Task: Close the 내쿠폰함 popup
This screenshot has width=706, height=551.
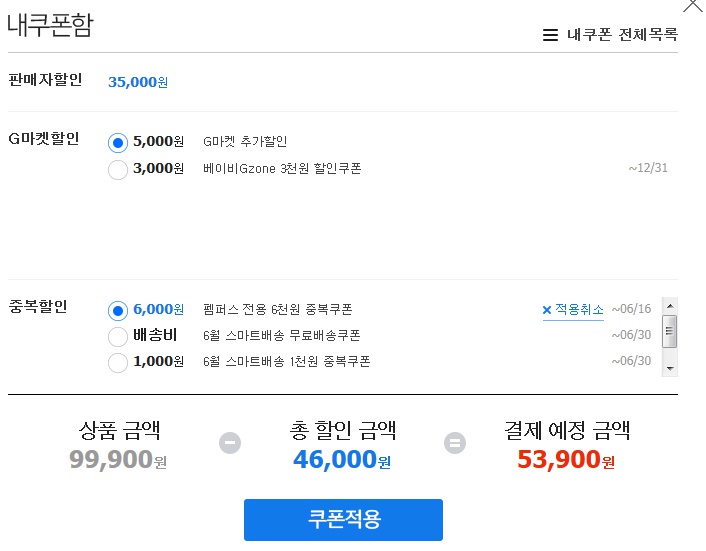Action: coord(692,5)
